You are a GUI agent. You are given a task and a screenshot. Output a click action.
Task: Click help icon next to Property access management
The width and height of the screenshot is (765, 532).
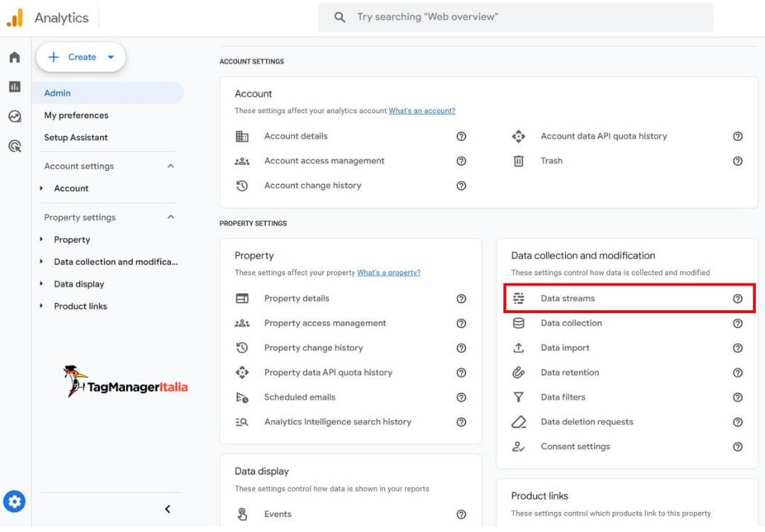click(461, 323)
